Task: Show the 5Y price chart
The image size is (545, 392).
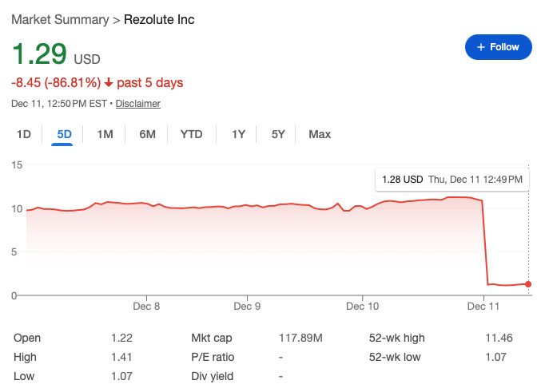Action: 278,134
